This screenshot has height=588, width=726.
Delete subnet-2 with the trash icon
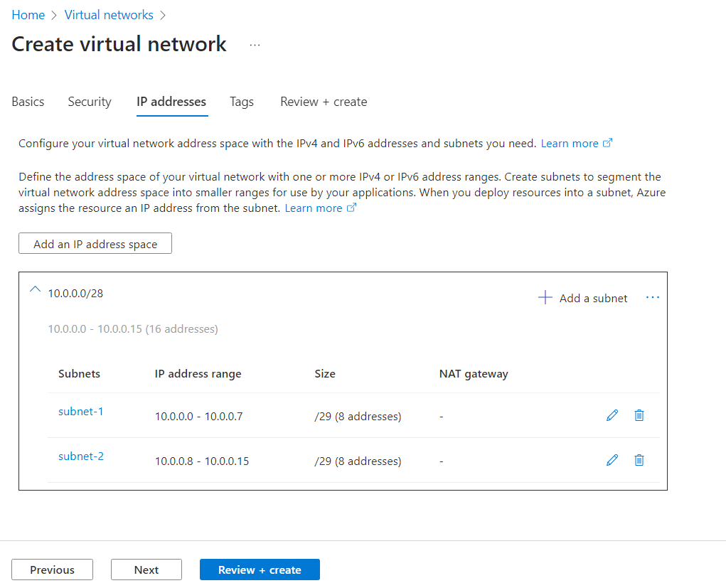639,460
